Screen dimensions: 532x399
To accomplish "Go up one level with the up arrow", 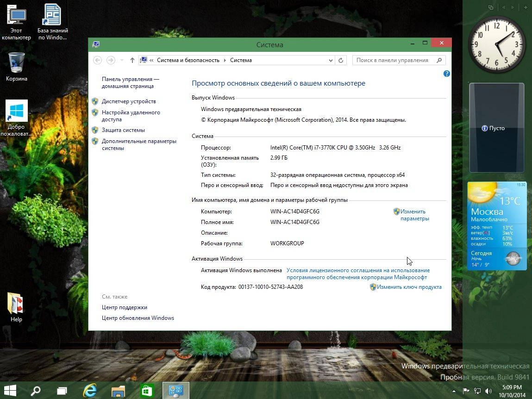I will [132, 60].
